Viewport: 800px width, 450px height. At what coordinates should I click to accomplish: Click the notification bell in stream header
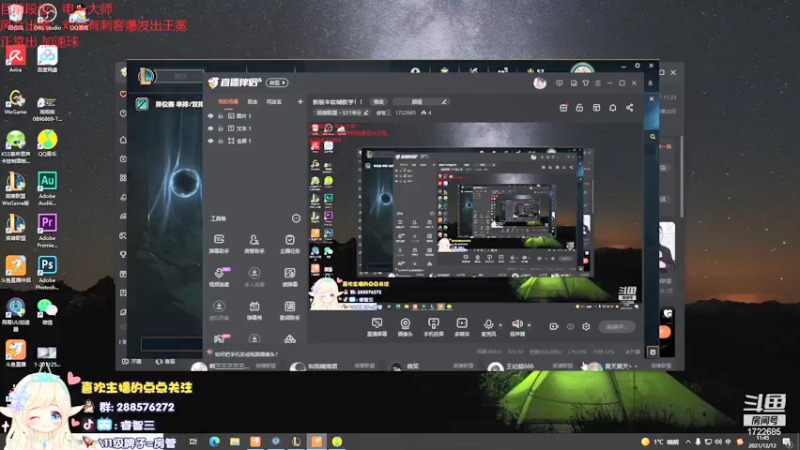click(x=613, y=108)
